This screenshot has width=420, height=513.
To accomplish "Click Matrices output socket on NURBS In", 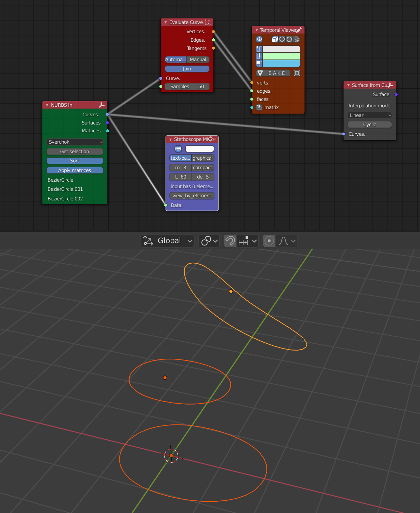I will 107,131.
